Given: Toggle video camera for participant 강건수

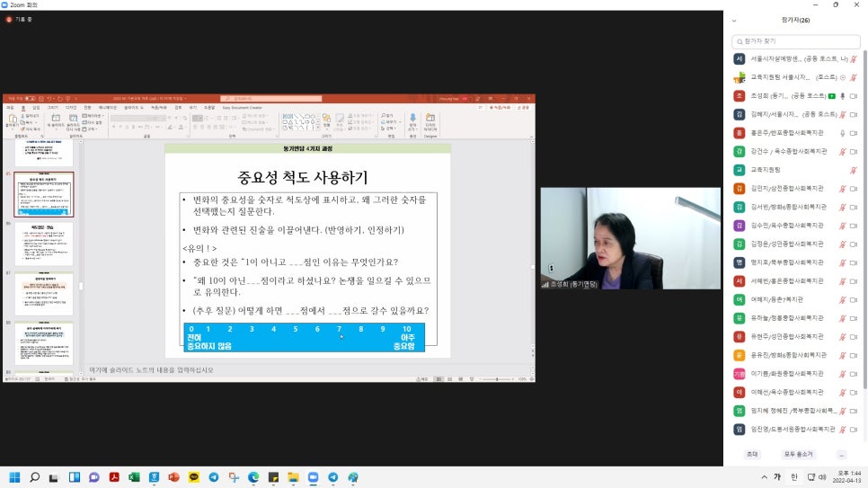Looking at the screenshot, I should click(x=853, y=151).
